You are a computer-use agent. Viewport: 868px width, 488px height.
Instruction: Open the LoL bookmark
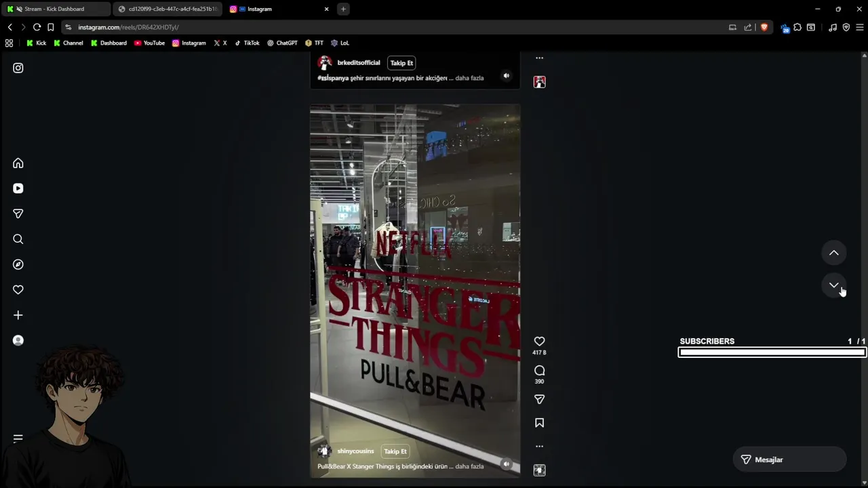(340, 43)
